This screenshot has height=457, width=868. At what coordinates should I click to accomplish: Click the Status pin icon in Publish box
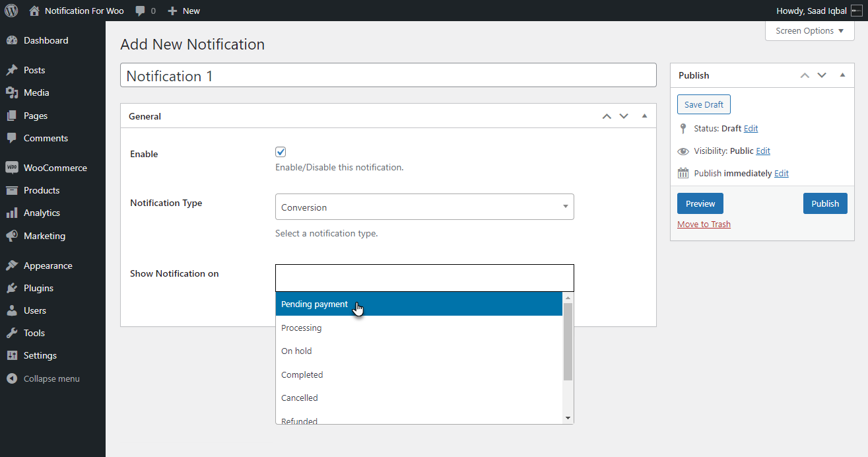pyautogui.click(x=683, y=129)
